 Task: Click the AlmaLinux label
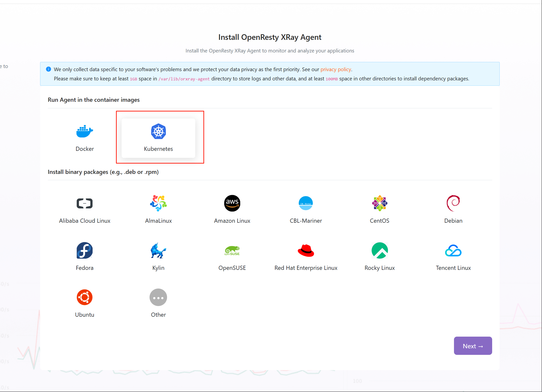(158, 221)
